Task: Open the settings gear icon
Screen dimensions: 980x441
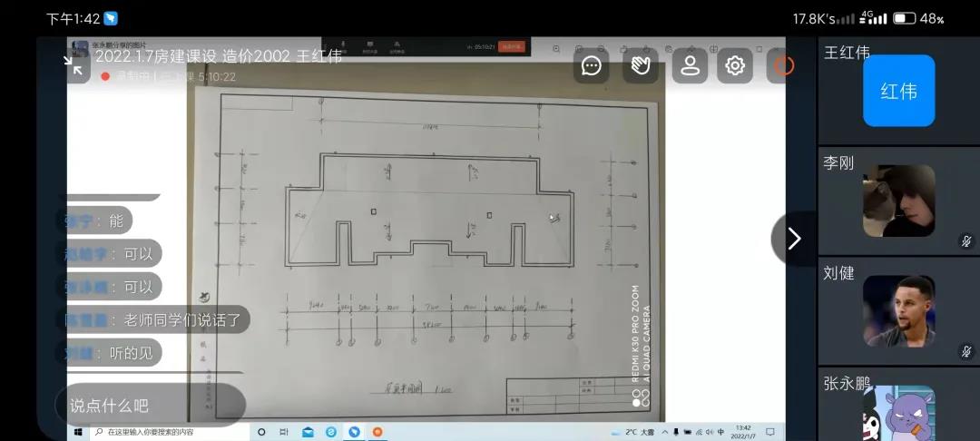Action: coord(735,65)
